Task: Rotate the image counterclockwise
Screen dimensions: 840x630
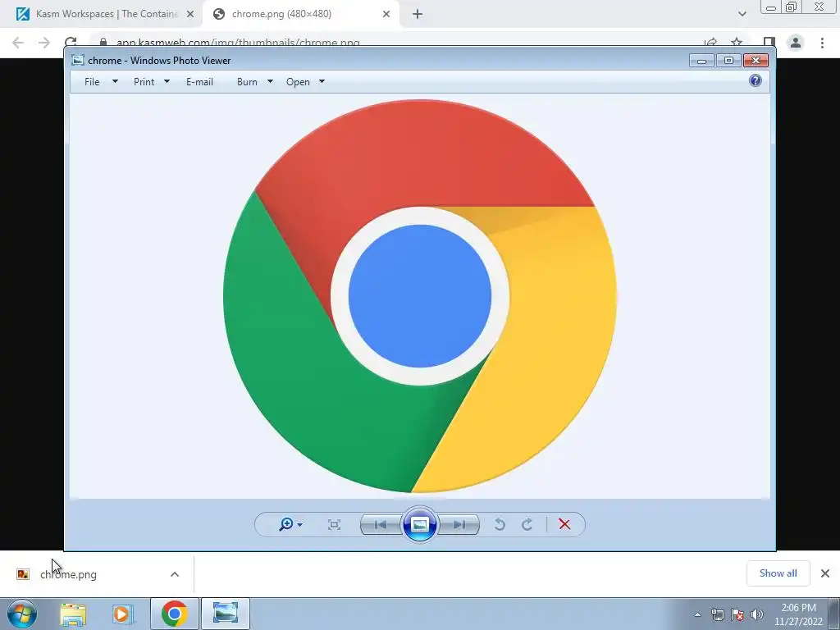Action: tap(500, 524)
